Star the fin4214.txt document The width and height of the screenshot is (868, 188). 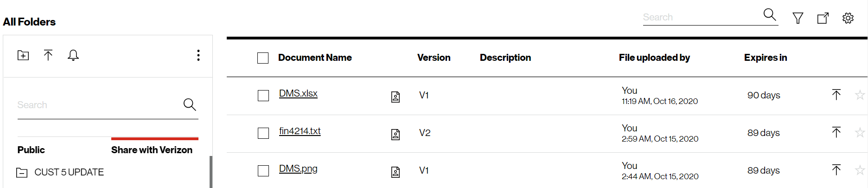click(x=860, y=133)
